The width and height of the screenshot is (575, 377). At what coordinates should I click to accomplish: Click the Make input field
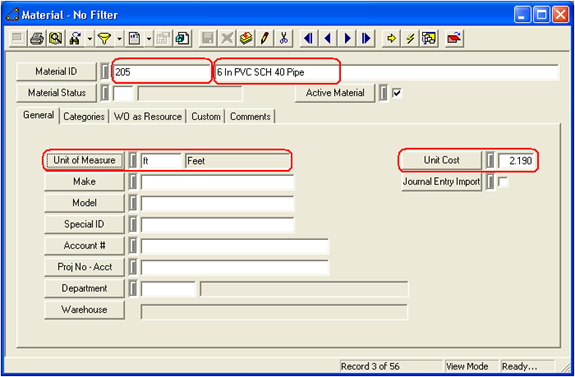tap(217, 182)
